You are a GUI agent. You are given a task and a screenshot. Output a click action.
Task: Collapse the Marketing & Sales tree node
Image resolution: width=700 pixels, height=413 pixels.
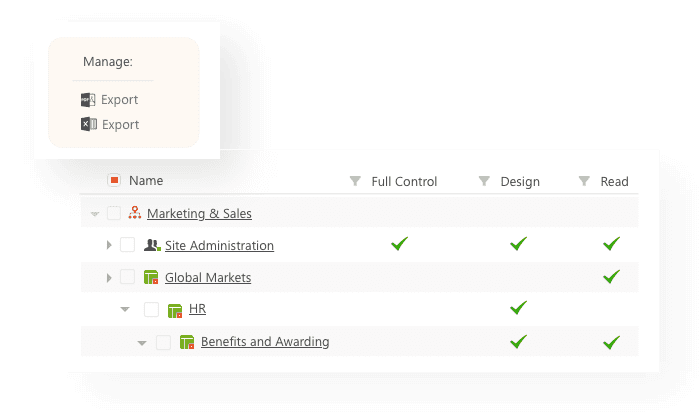pos(95,214)
